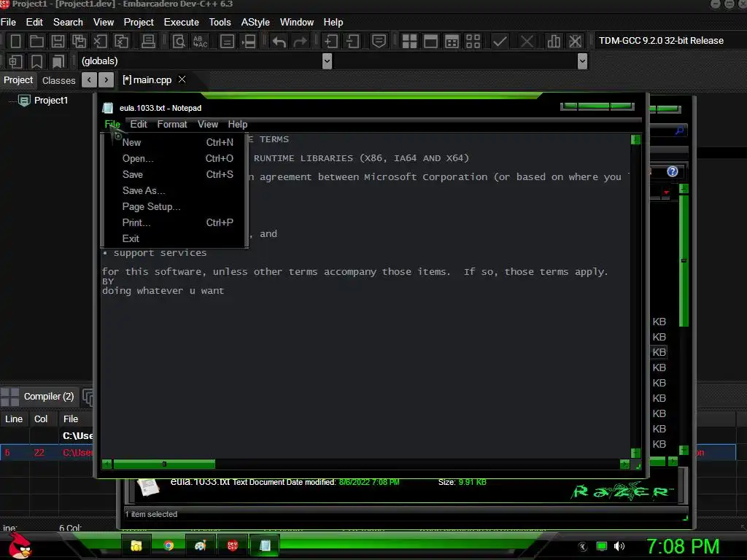
Task: Choose Exit in Notepad File menu
Action: click(x=174, y=238)
